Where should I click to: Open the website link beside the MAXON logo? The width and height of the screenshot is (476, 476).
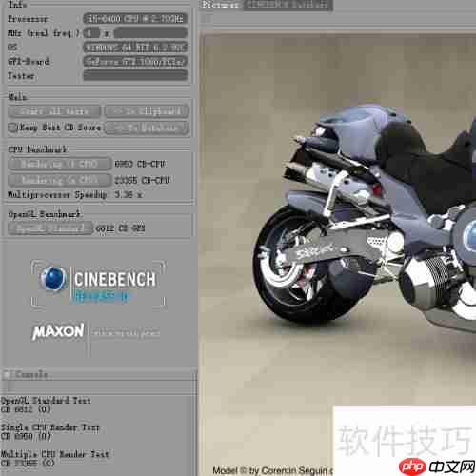click(x=126, y=333)
